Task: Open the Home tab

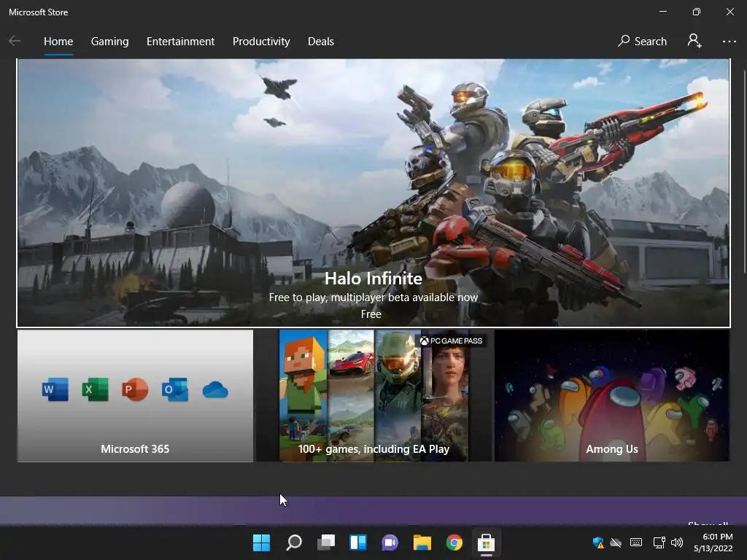Action: (58, 42)
